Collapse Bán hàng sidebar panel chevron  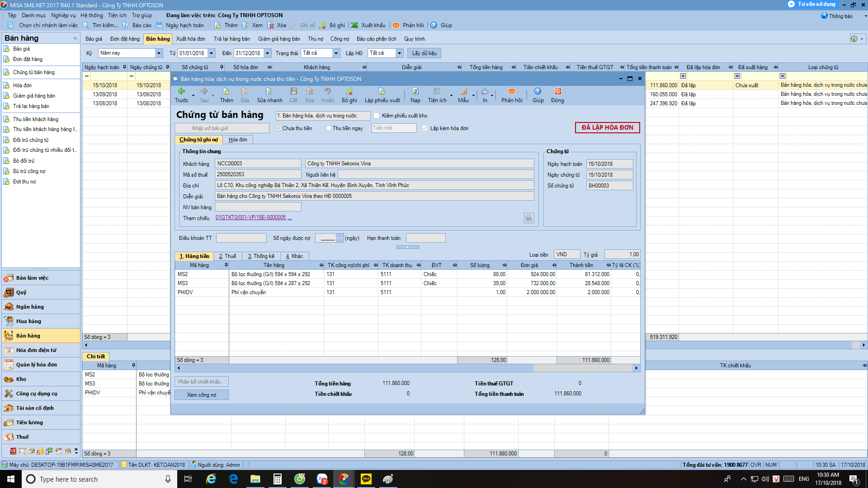[x=75, y=38]
